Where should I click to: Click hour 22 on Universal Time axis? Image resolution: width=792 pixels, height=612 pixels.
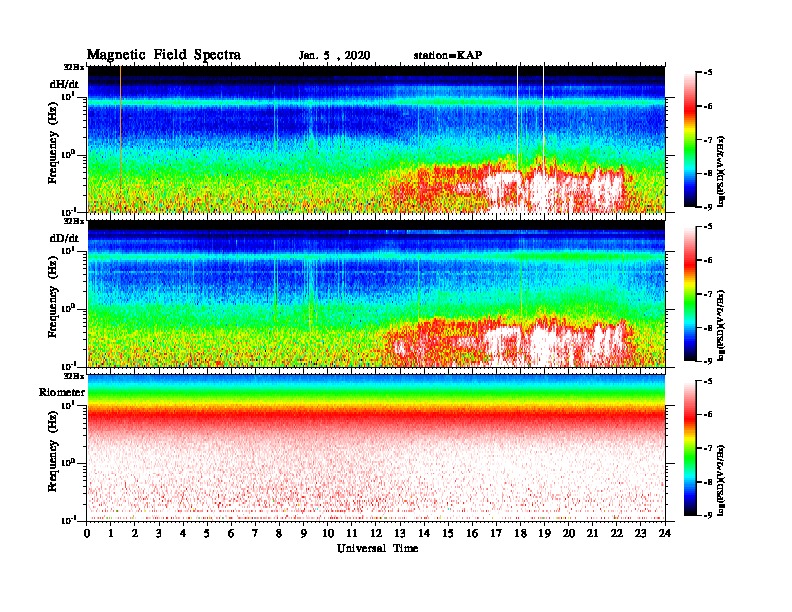point(617,533)
